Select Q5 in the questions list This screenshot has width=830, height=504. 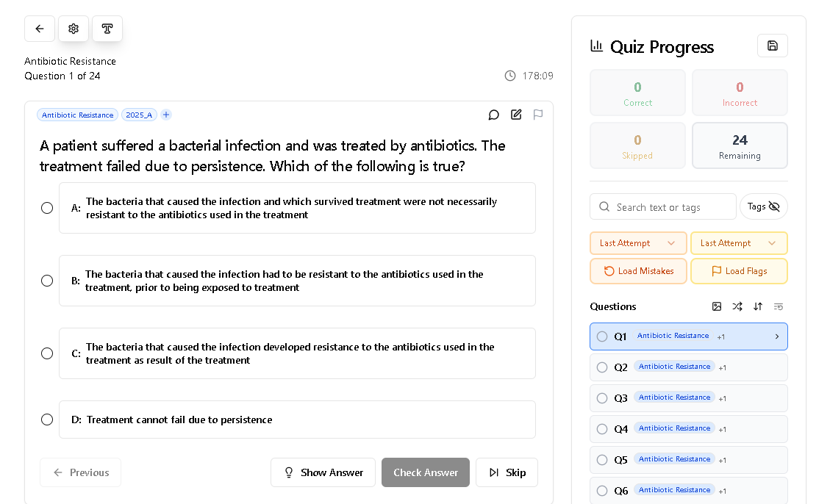click(689, 460)
